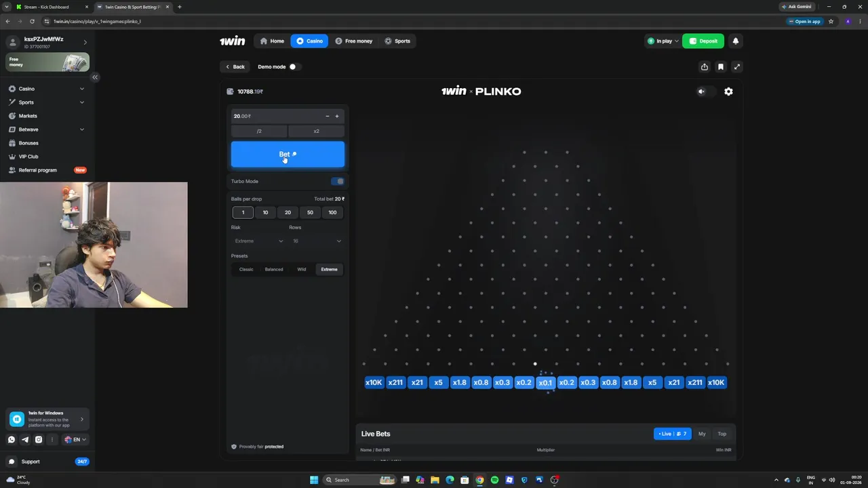Viewport: 868px width, 488px height.
Task: Open the Instagram link
Action: pos(39,439)
